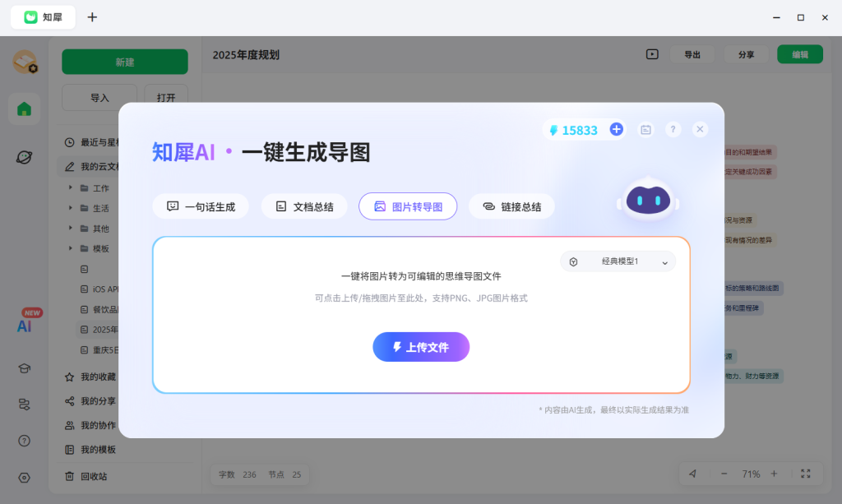Zoom in with the plus icon
Viewport: 842px width, 504px height.
pos(774,474)
